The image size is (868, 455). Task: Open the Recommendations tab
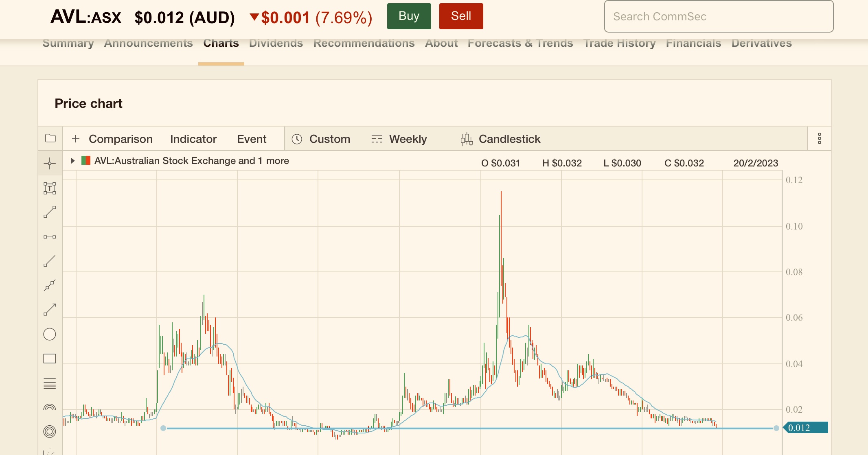pyautogui.click(x=364, y=43)
